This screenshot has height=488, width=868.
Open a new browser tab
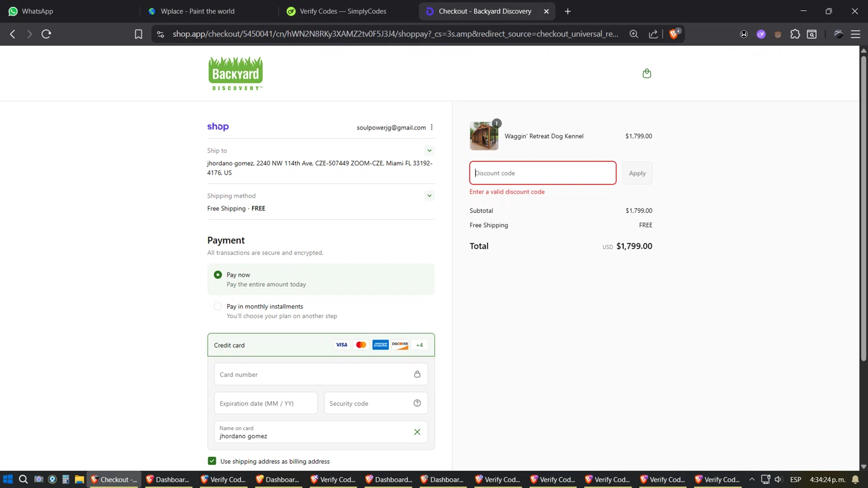point(568,11)
